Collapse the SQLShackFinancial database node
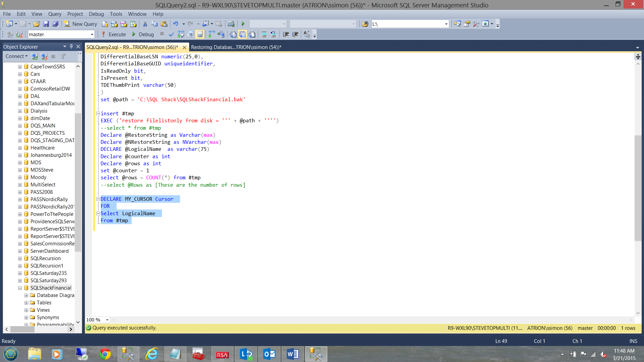Screen dimensions: 644x362 [20, 288]
